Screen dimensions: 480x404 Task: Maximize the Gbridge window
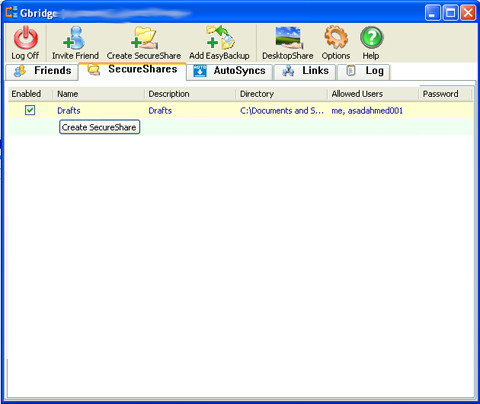click(450, 13)
